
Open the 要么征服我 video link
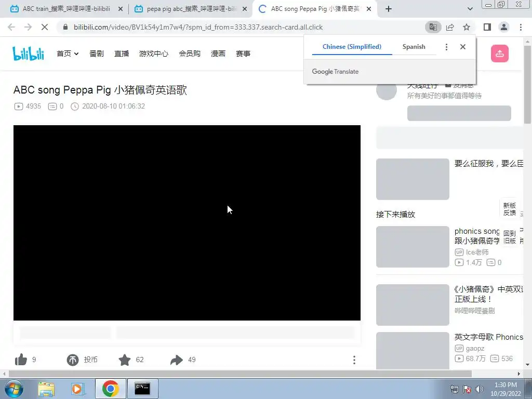pyautogui.click(x=488, y=164)
